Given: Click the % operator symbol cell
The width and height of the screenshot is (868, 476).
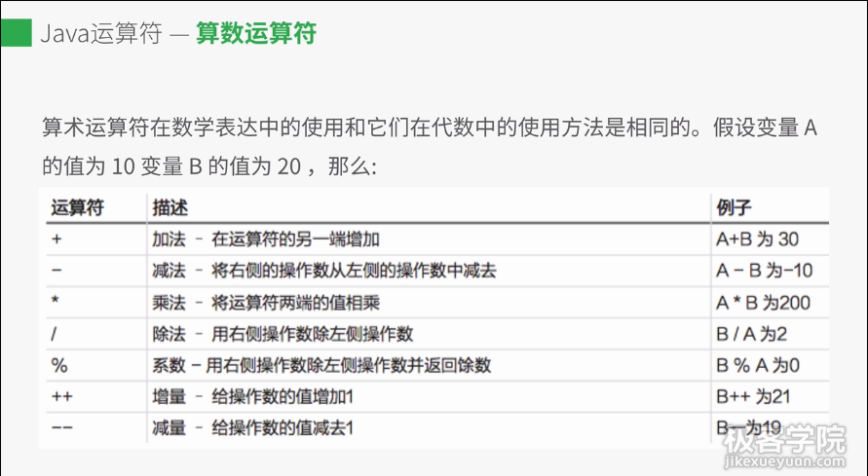Looking at the screenshot, I should (x=57, y=365).
